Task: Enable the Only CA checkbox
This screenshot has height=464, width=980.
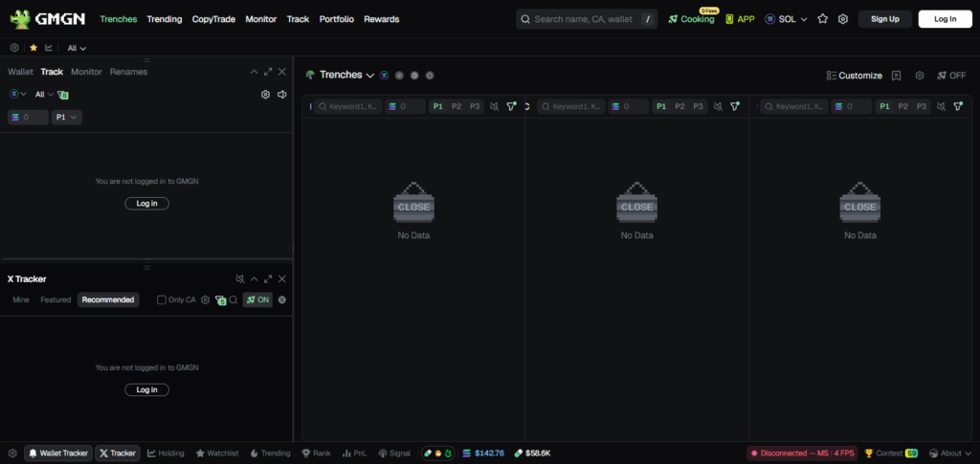Action: (x=162, y=299)
